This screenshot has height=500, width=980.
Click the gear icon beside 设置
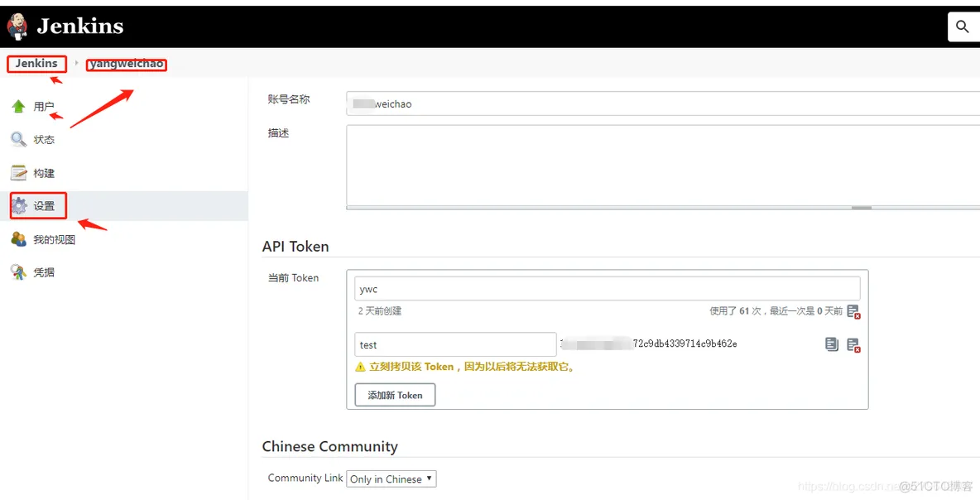19,205
